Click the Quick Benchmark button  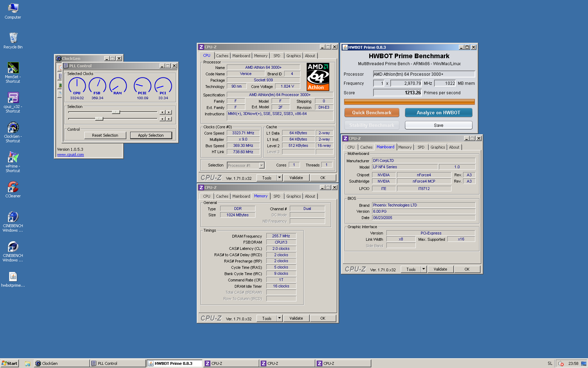point(372,113)
